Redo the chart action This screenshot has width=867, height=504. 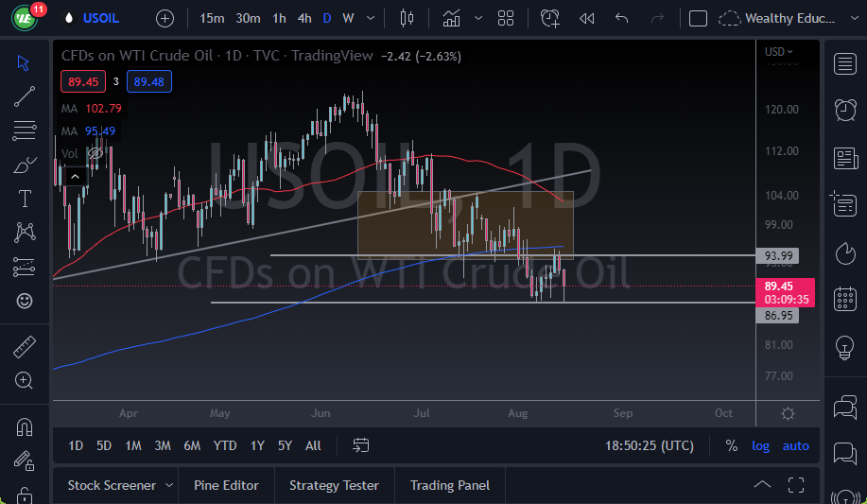[657, 18]
